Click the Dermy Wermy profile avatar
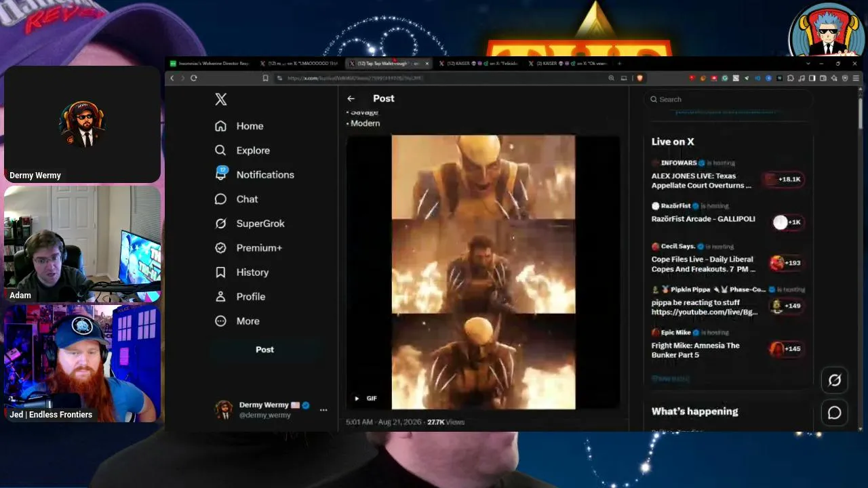 pos(223,409)
